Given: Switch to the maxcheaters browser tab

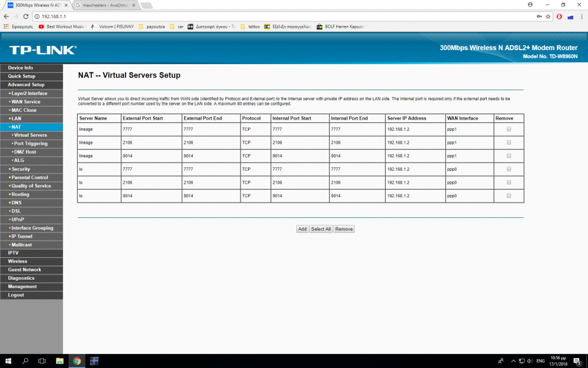Looking at the screenshot, I should click(106, 5).
